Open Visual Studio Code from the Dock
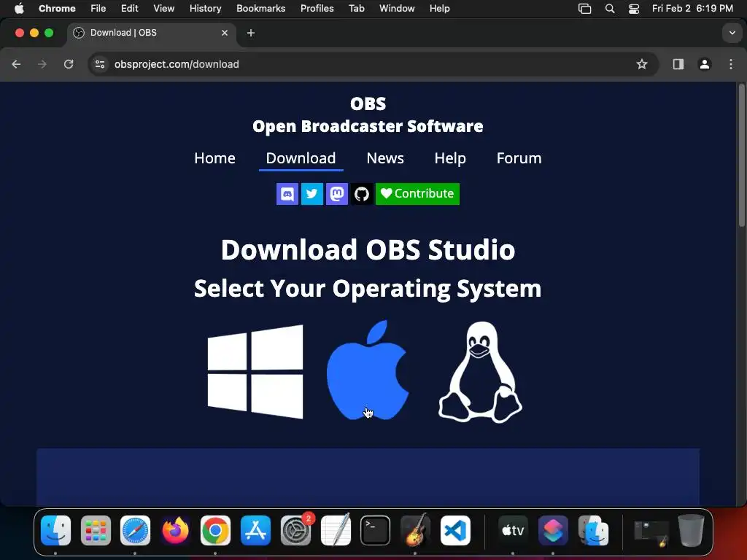The image size is (747, 560). 455,530
